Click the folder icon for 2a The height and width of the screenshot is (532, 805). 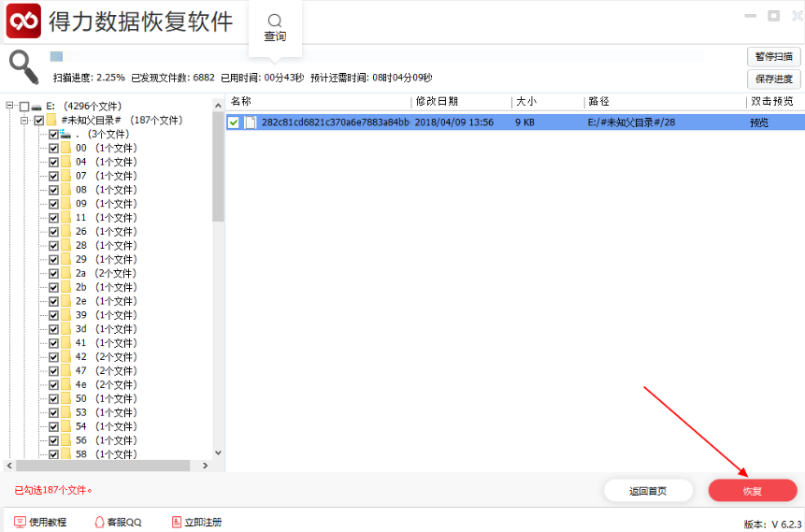pos(66,274)
